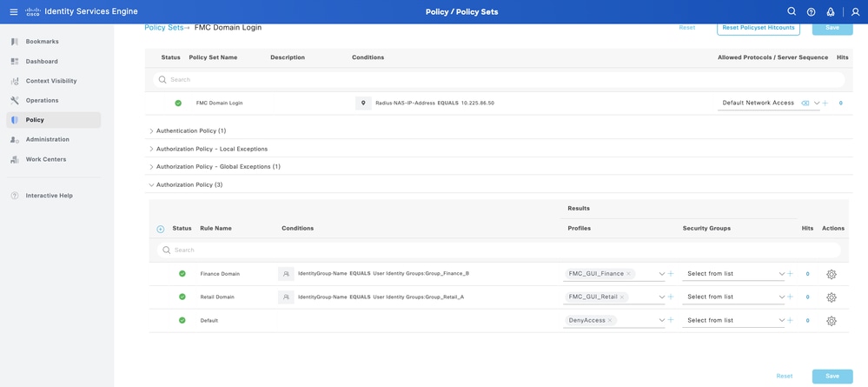Toggle the Default rule status icon
Image resolution: width=868 pixels, height=387 pixels.
tap(182, 321)
